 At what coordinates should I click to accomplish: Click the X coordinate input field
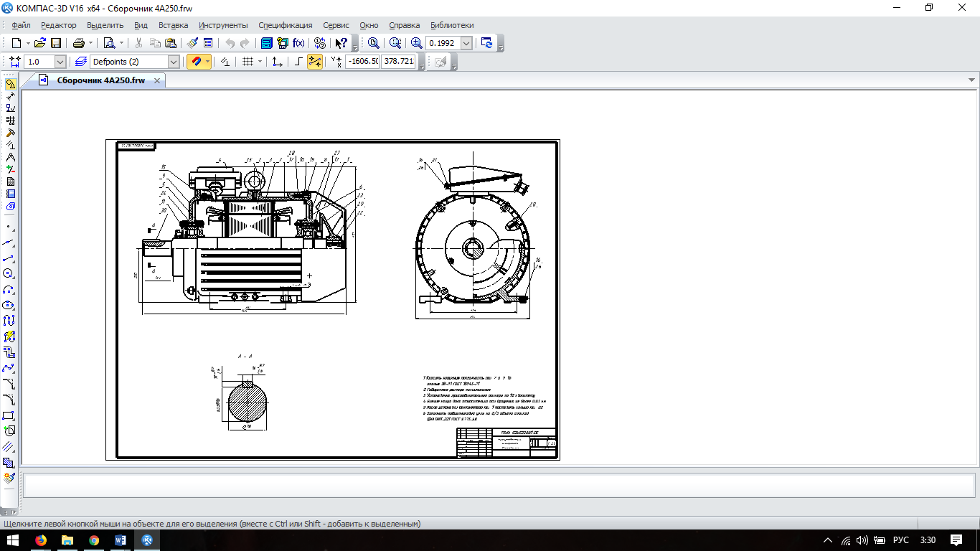pos(362,62)
